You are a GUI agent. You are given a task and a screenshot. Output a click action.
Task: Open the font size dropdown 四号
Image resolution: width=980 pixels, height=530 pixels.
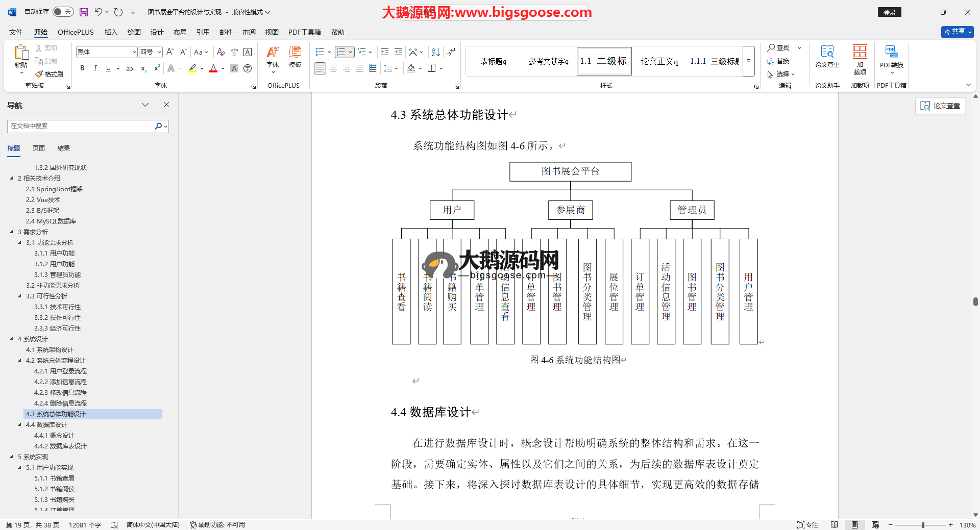pyautogui.click(x=159, y=52)
